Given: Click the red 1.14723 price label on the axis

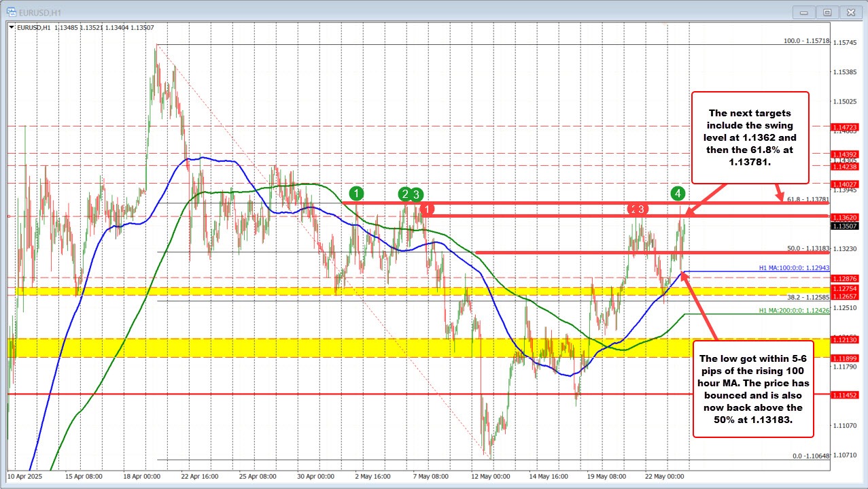Looking at the screenshot, I should tap(846, 127).
